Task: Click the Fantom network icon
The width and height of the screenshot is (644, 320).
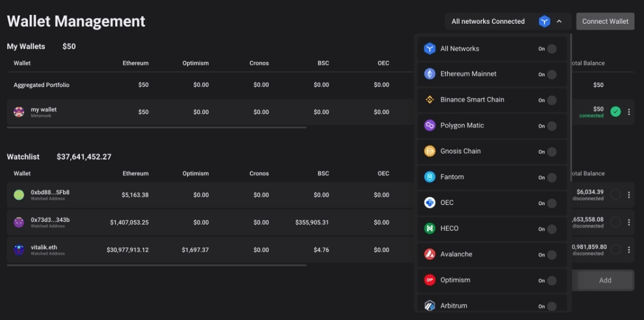Action: pyautogui.click(x=429, y=177)
